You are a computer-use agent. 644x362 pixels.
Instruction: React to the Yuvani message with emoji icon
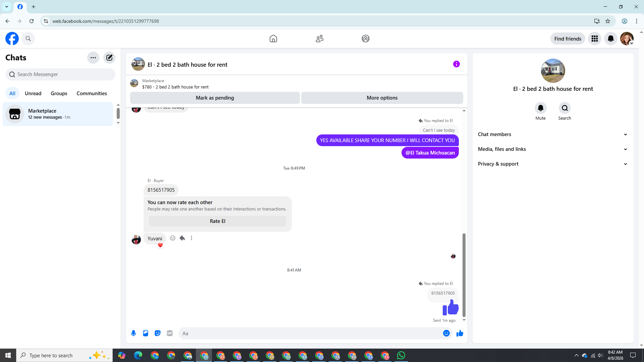(x=173, y=238)
